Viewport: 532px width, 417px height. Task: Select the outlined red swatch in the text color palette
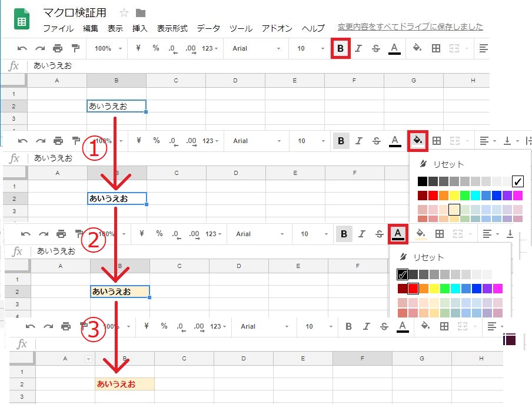tap(413, 289)
